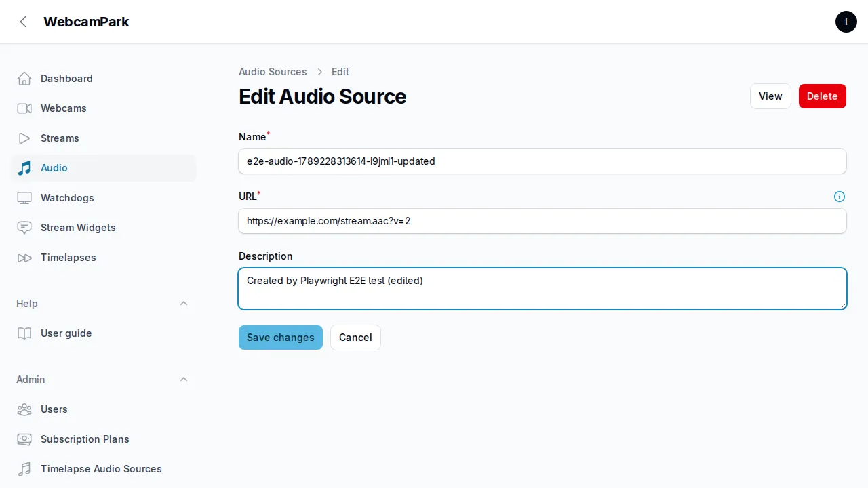The image size is (868, 488).
Task: Click Save changes button
Action: point(281,338)
